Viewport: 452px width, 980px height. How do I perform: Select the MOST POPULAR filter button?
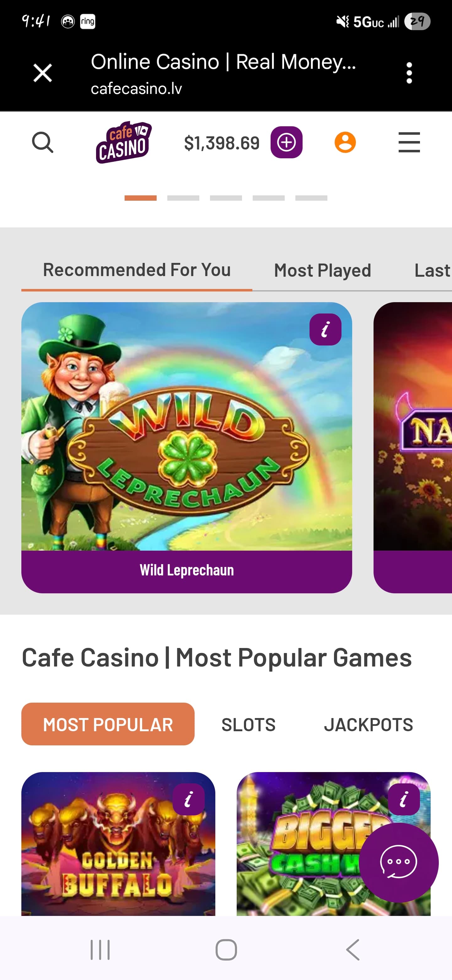pyautogui.click(x=108, y=724)
